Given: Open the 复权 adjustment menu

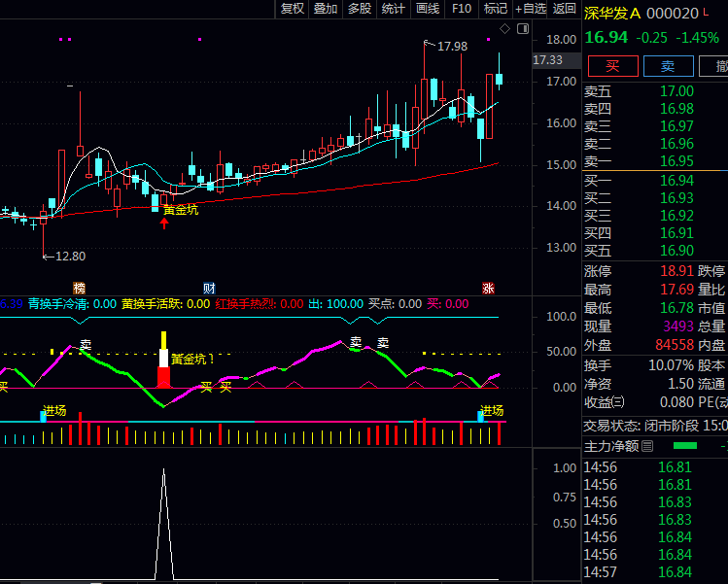Looking at the screenshot, I should pos(293,9).
